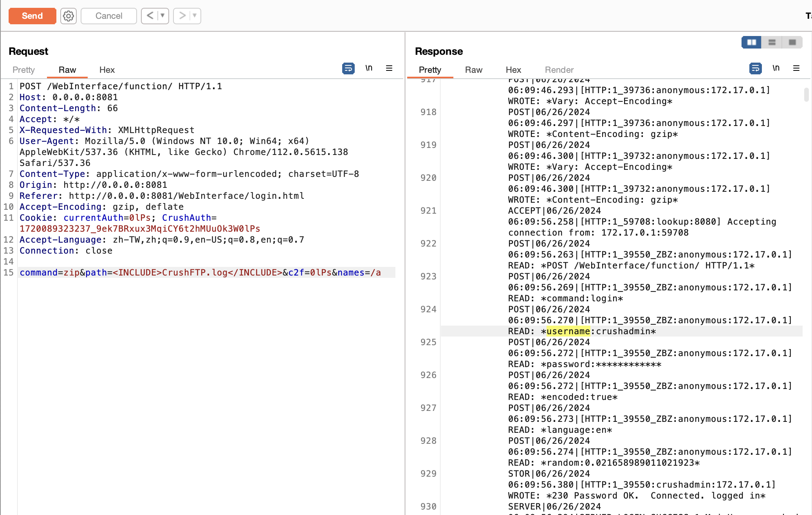Expand the back history dropdown arrow
Image resolution: width=812 pixels, height=515 pixels.
(162, 16)
